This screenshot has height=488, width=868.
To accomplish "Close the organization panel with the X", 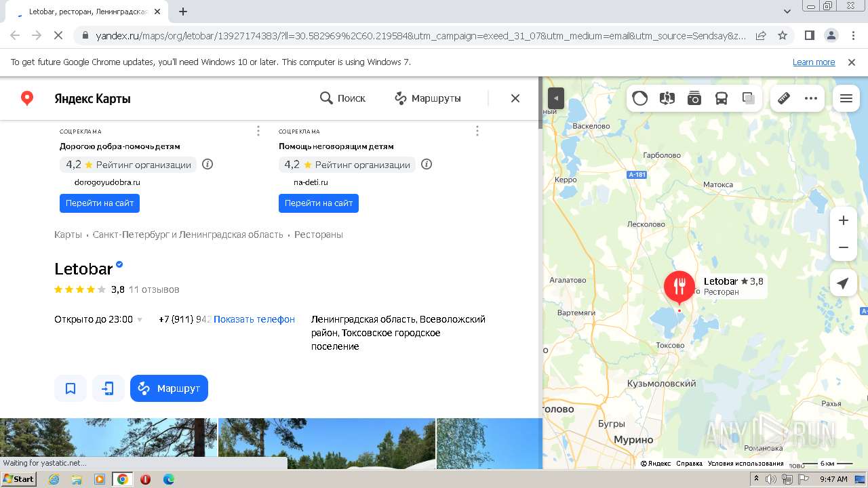I will [515, 98].
